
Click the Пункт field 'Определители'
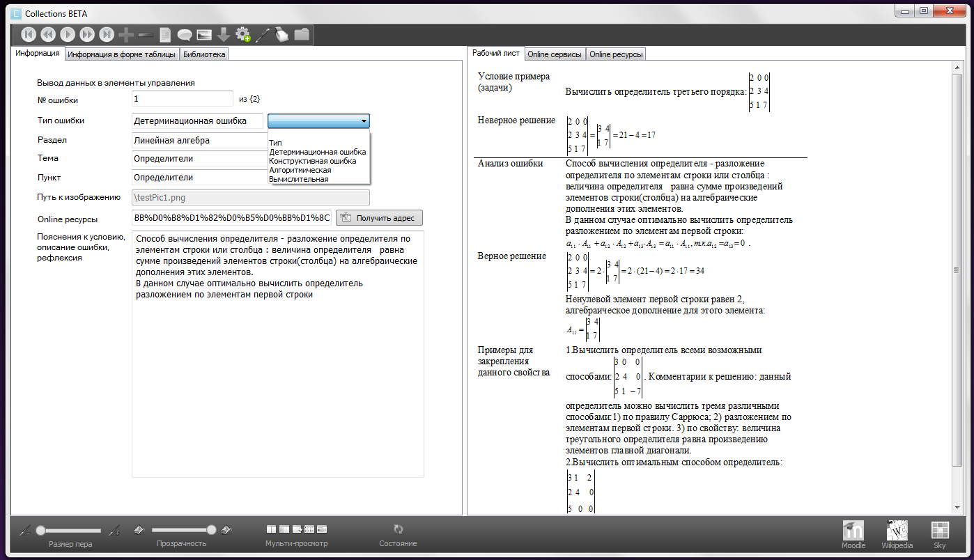[199, 177]
